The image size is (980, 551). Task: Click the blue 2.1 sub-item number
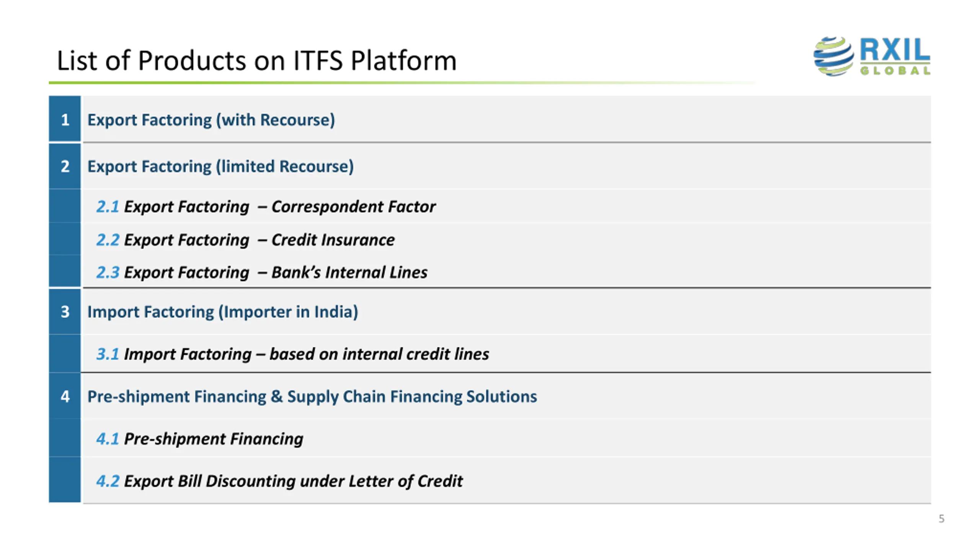108,207
